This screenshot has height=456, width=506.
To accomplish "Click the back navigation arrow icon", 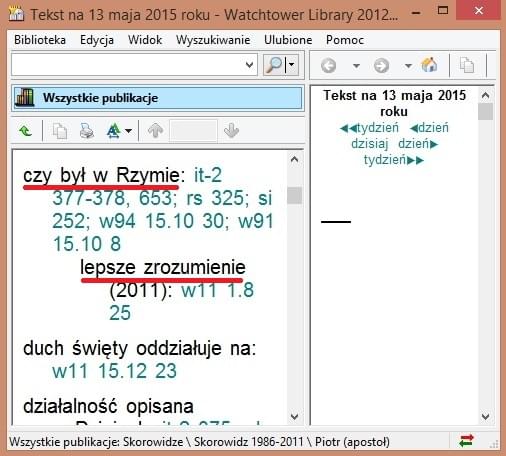I will [x=328, y=65].
